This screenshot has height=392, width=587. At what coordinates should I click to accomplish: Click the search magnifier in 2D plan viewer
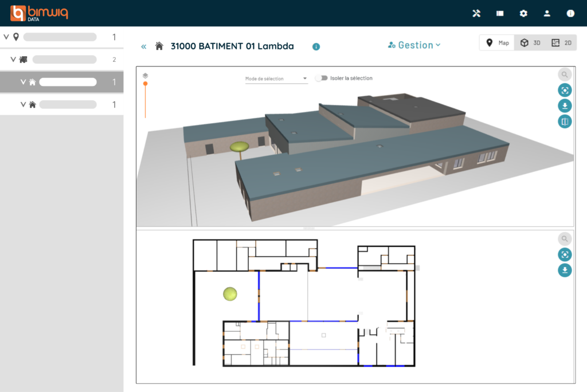[565, 239]
